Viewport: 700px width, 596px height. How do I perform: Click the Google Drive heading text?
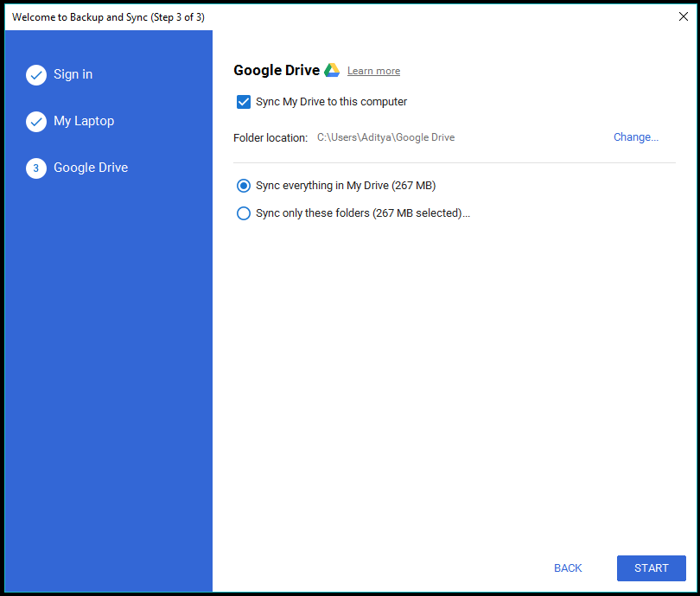click(x=277, y=70)
